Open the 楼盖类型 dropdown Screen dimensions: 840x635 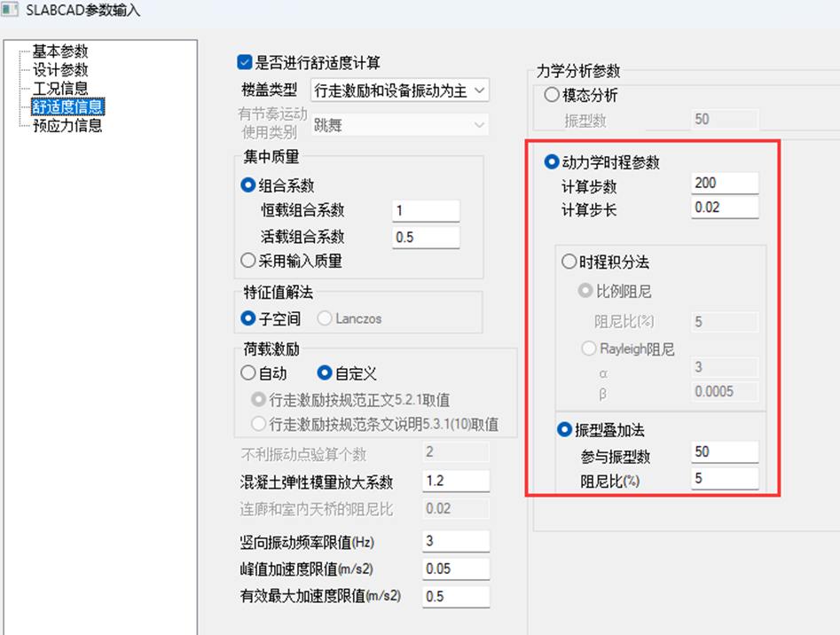click(400, 90)
